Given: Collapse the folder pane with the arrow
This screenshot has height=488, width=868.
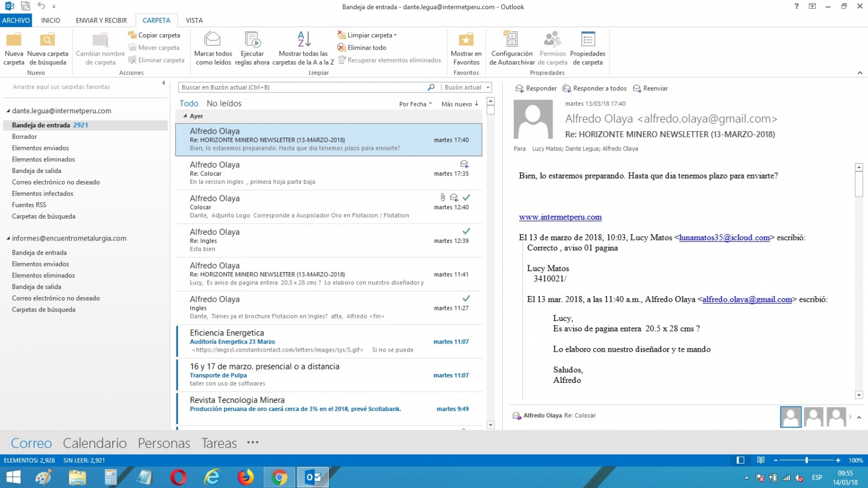Looking at the screenshot, I should click(164, 83).
